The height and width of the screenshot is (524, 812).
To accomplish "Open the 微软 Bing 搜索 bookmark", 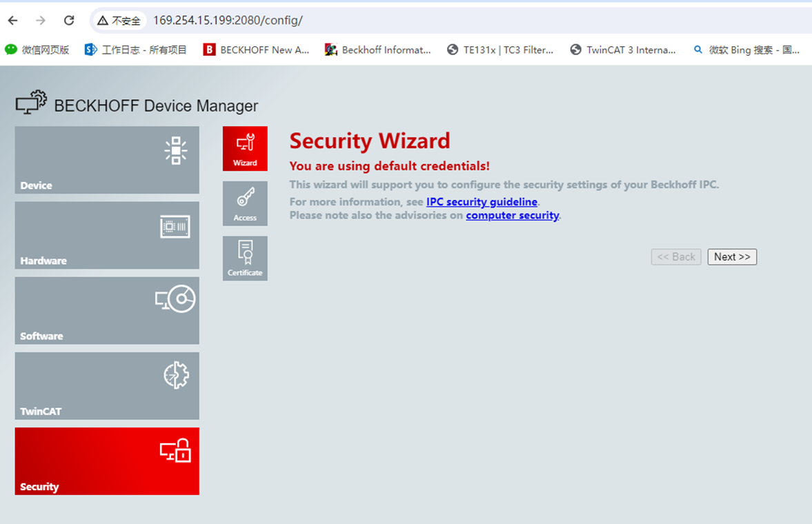I will [746, 50].
